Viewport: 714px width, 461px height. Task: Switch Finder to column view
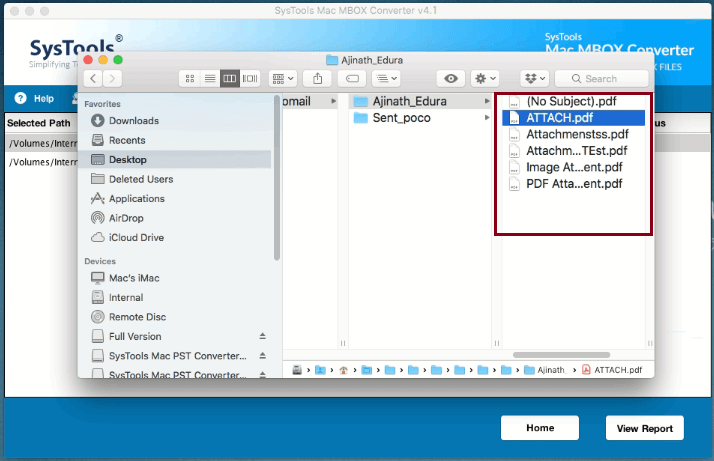[x=230, y=79]
